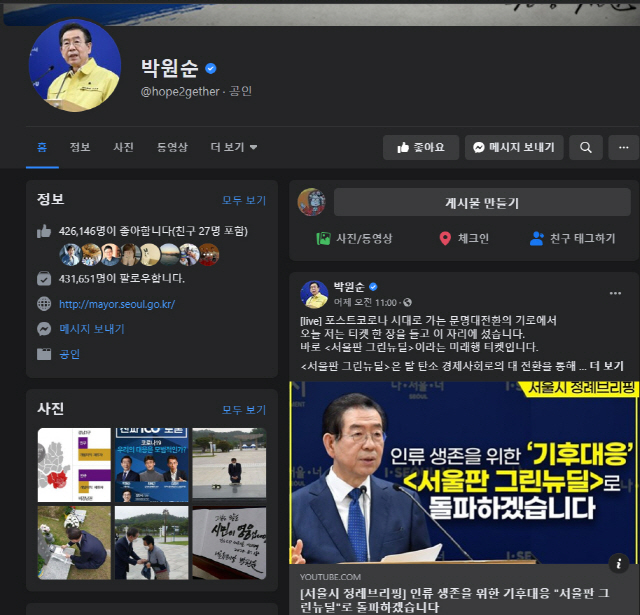Open the large profile picture
The height and width of the screenshot is (615, 640).
tap(75, 66)
